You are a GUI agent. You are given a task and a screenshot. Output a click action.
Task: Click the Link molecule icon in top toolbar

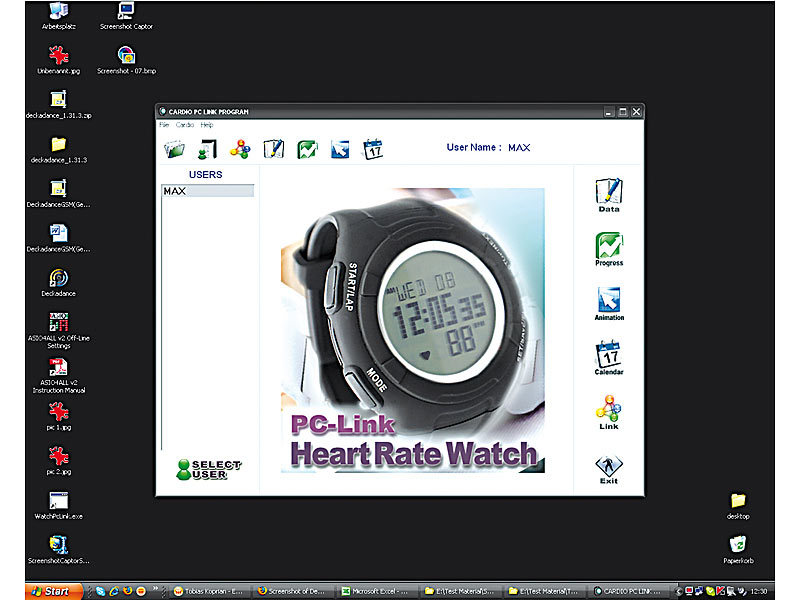click(x=240, y=149)
